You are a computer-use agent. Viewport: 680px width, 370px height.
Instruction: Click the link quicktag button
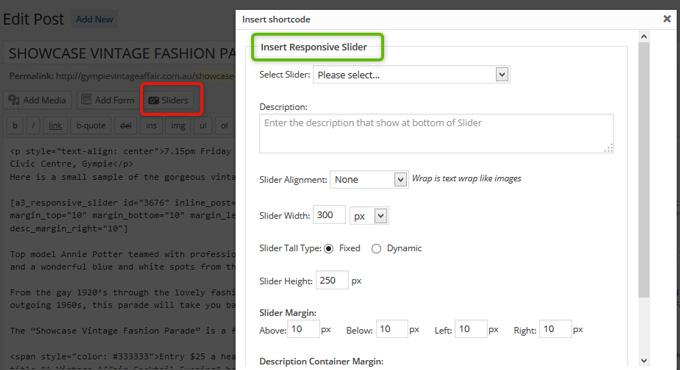click(x=55, y=126)
